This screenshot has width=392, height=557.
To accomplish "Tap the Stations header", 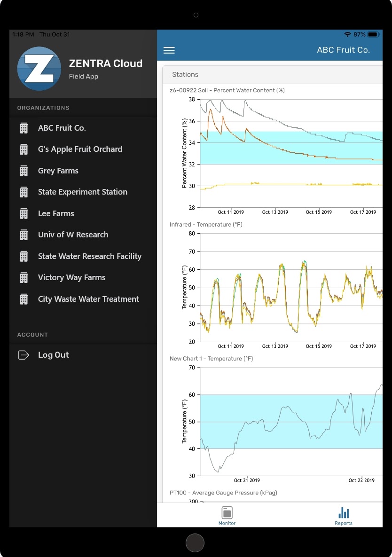I will click(x=185, y=74).
